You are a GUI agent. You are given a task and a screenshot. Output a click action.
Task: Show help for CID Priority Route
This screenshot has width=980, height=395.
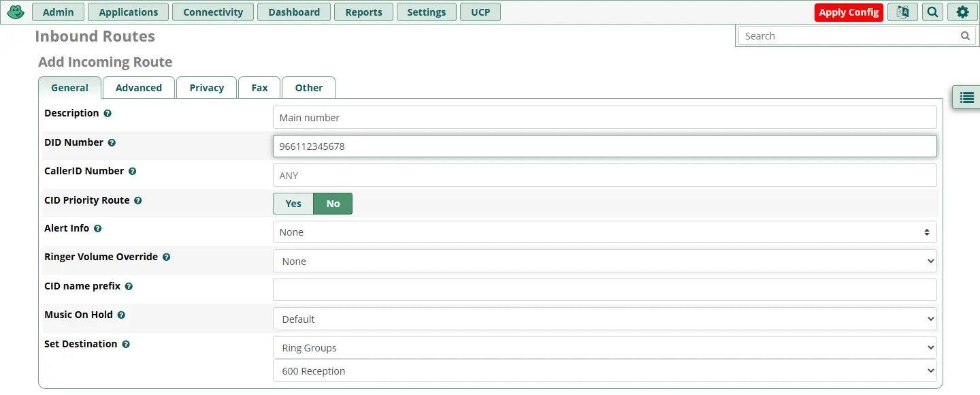[137, 201]
